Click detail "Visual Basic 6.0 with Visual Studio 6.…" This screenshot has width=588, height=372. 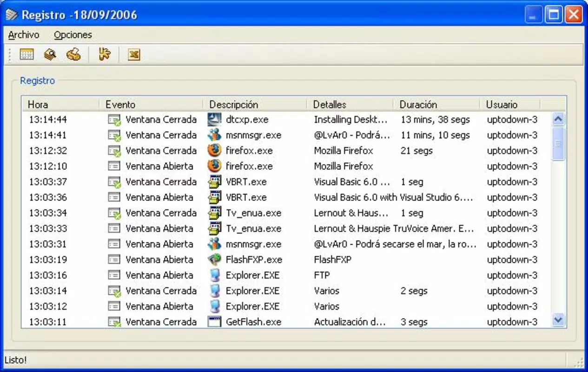393,197
